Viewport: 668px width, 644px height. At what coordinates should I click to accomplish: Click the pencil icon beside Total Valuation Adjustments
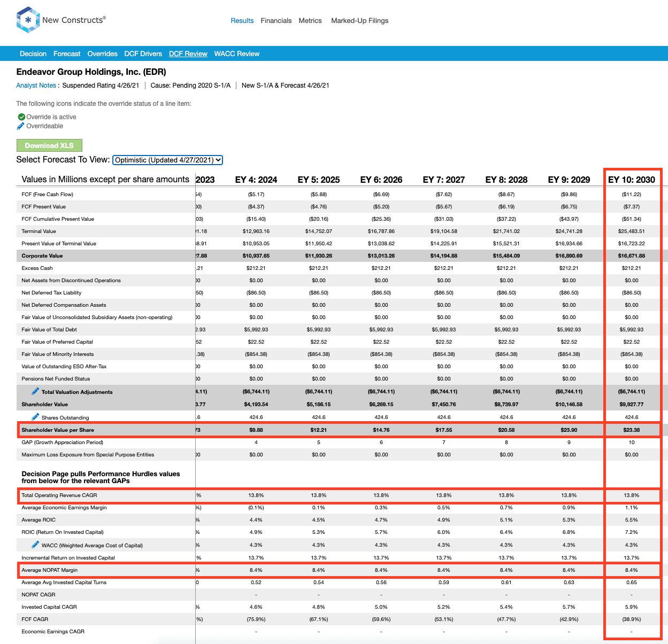[35, 391]
